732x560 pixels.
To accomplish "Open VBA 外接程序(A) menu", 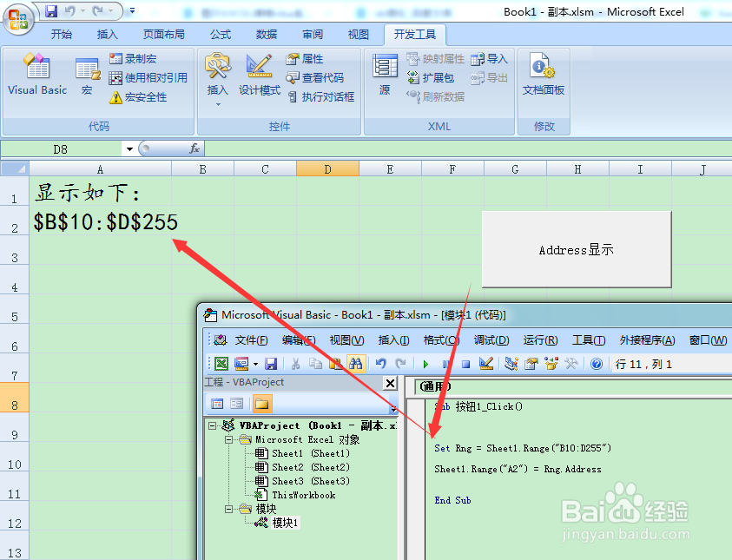I will [x=647, y=340].
